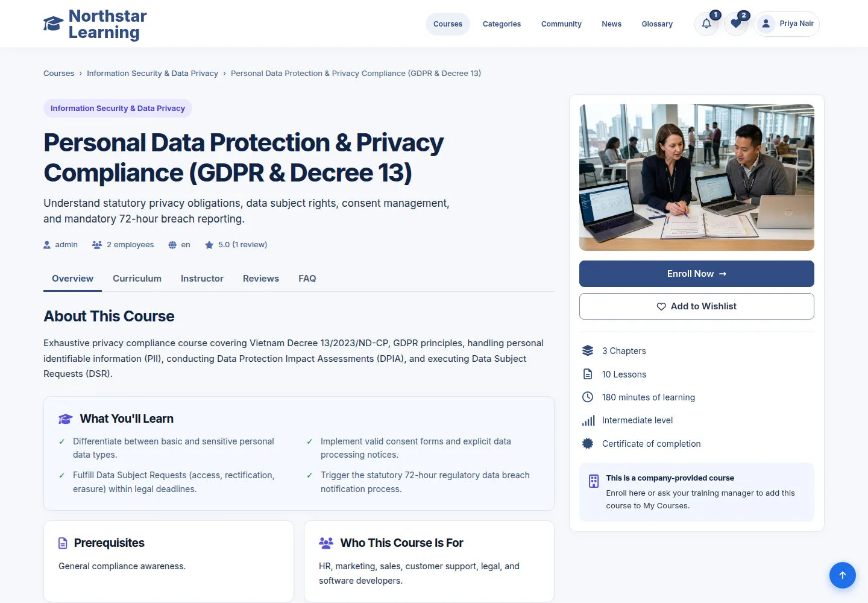This screenshot has height=603, width=868.
Task: Go to the Community nav item
Action: pos(561,24)
